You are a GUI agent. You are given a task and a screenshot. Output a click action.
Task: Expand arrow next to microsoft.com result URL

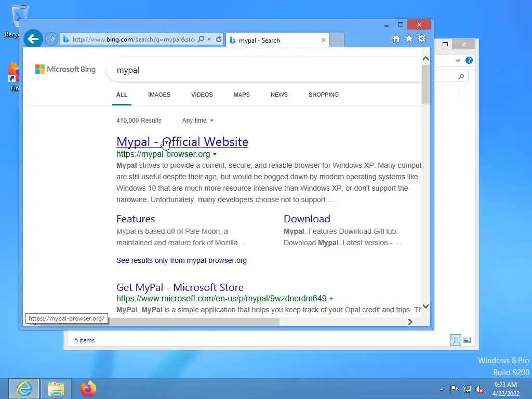331,299
